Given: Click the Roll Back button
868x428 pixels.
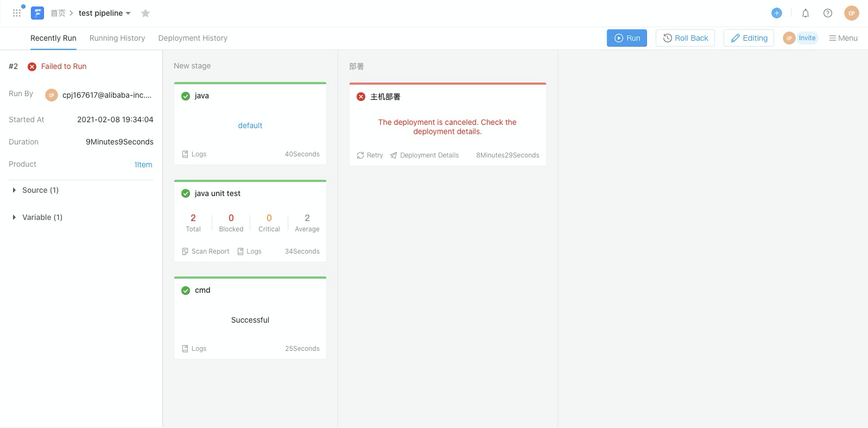Looking at the screenshot, I should [685, 38].
